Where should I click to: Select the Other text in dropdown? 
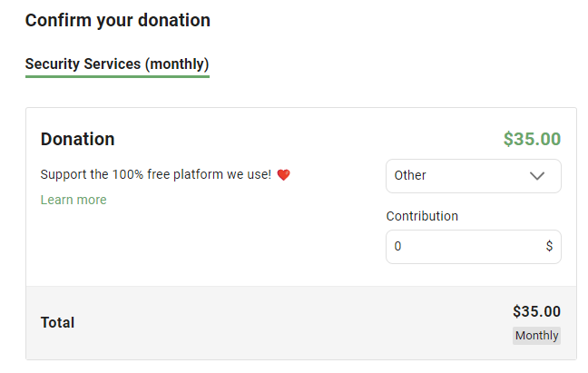[x=410, y=175]
